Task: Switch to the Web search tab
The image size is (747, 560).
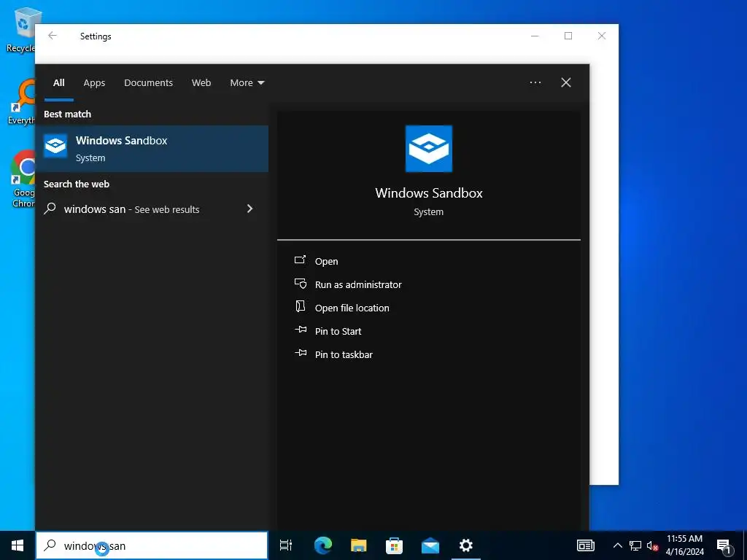Action: [201, 83]
